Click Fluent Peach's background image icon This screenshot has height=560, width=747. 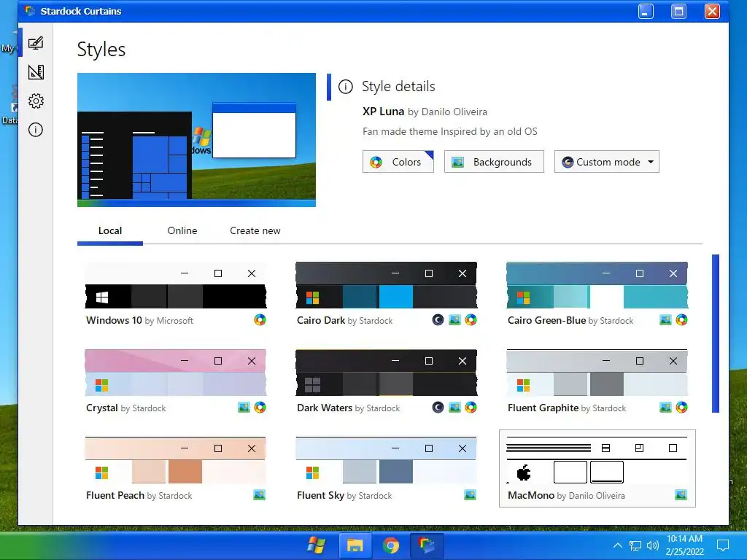tap(259, 495)
